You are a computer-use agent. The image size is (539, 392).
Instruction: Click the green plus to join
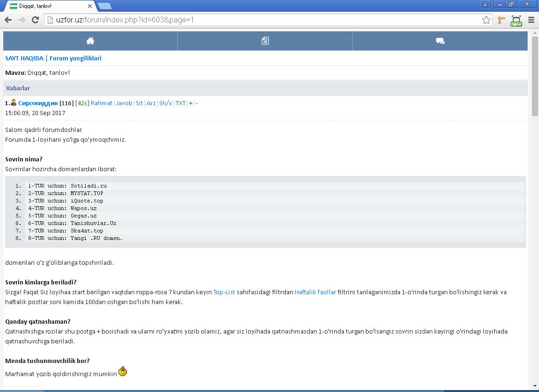(x=190, y=103)
